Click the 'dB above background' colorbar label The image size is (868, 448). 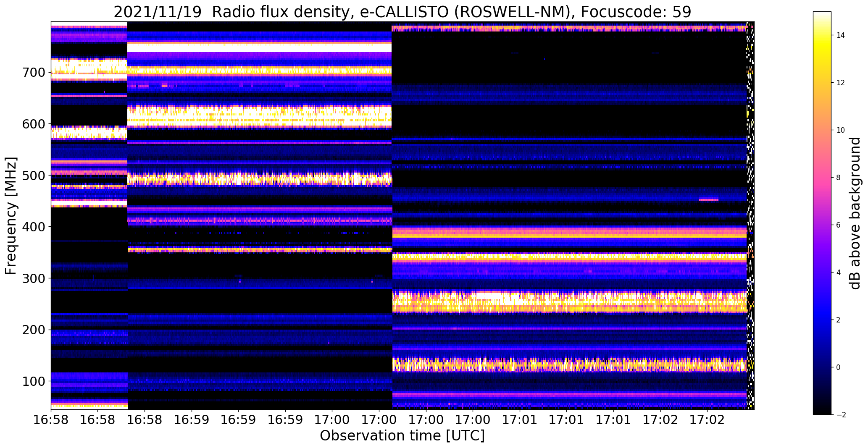[x=855, y=213]
